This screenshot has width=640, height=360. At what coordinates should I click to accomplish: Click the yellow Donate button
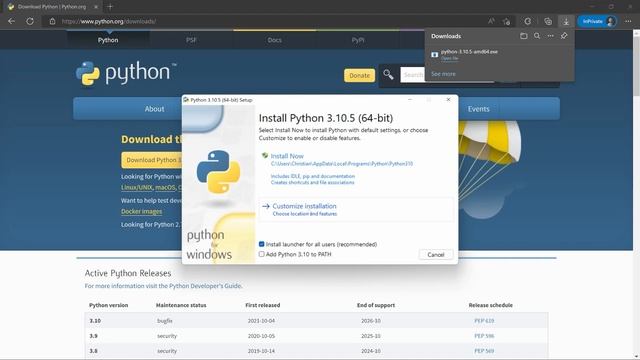click(359, 76)
